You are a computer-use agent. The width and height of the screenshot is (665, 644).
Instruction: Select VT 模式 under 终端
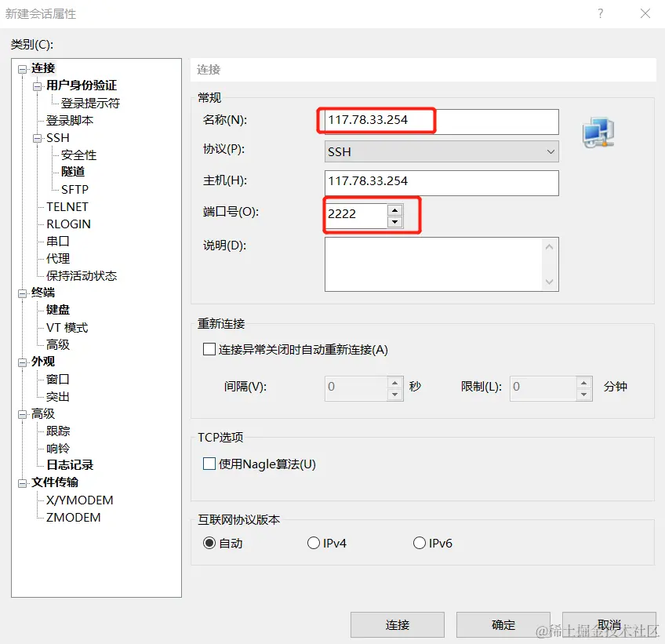[67, 328]
